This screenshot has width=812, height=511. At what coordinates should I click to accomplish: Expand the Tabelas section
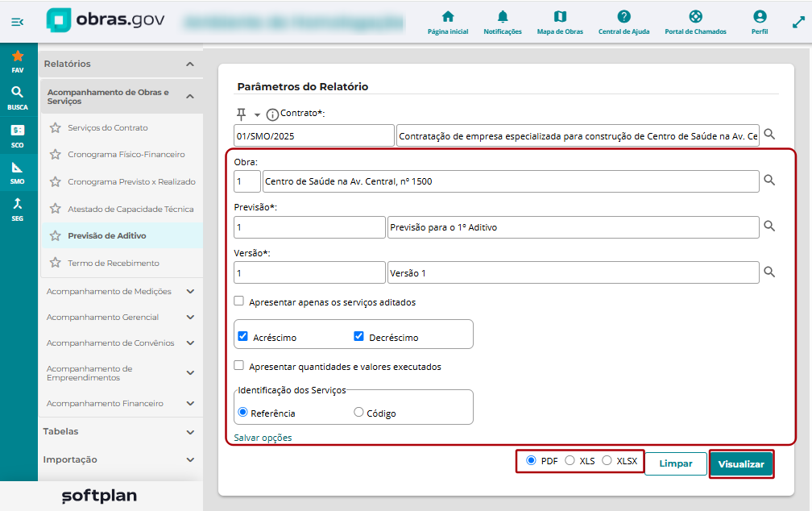pyautogui.click(x=190, y=432)
